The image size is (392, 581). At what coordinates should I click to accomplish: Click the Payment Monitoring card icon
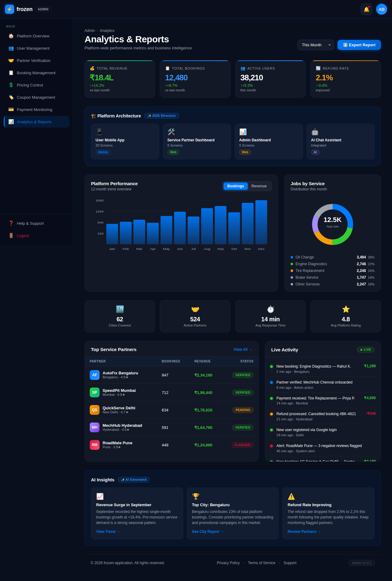click(x=11, y=109)
